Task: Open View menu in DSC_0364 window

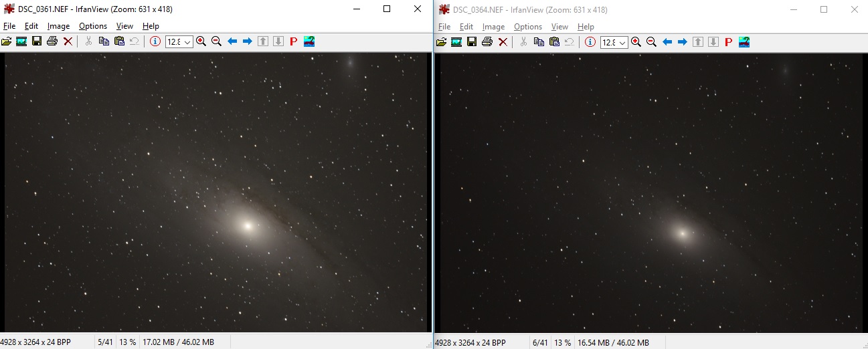Action: (x=559, y=26)
